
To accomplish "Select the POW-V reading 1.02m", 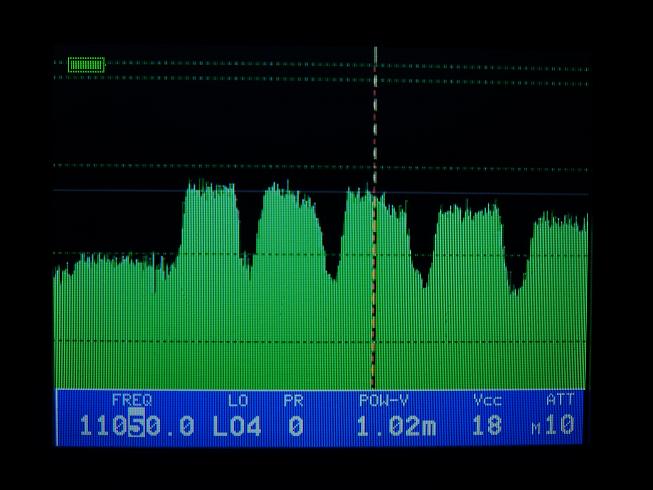I will (x=396, y=426).
